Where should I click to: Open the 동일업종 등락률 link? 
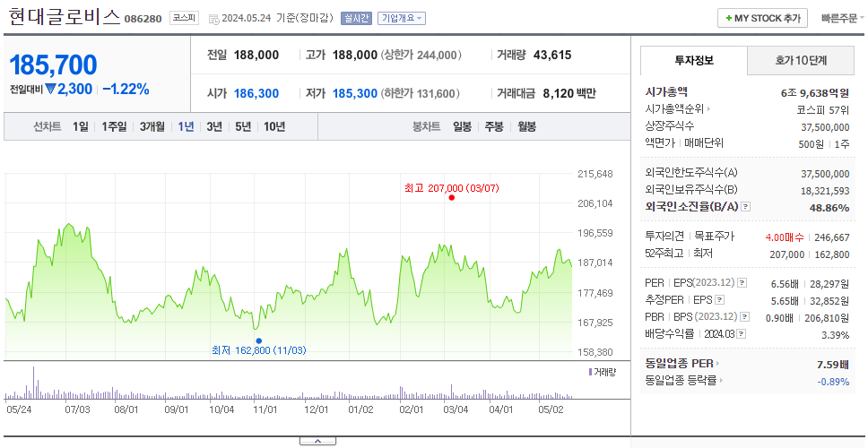pos(681,381)
